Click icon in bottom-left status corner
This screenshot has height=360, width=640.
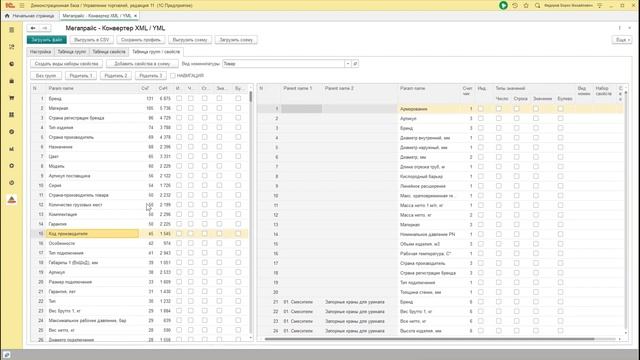point(7,355)
